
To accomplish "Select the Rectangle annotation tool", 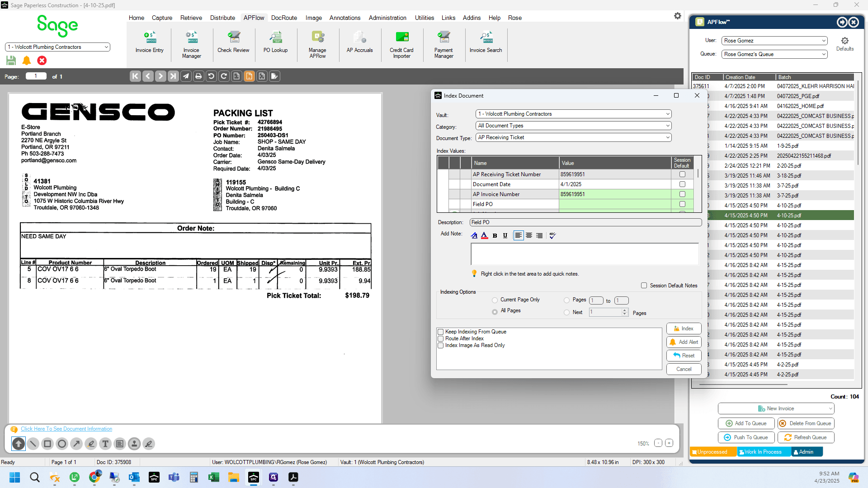I will click(x=47, y=444).
